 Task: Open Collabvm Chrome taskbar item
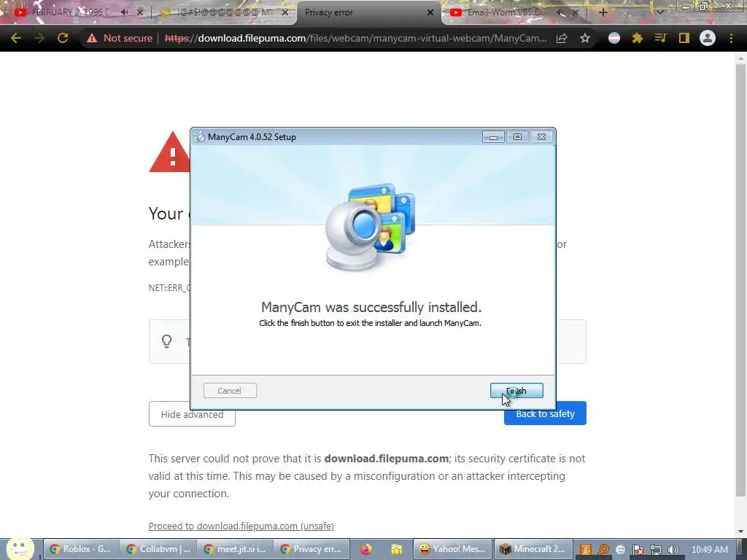coord(158,549)
